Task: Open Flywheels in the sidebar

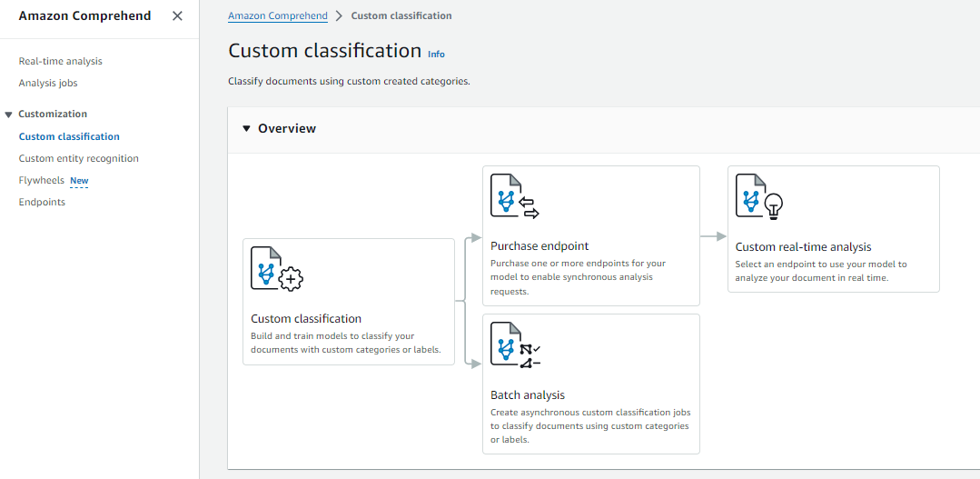Action: 41,180
